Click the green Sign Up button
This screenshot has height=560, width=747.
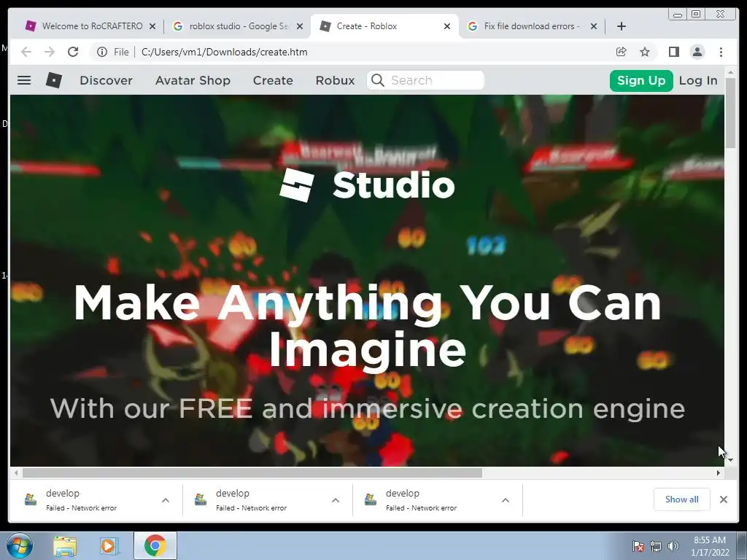coord(640,80)
